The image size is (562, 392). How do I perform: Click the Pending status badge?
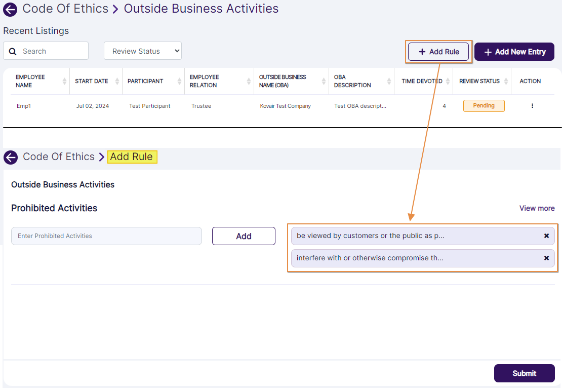pos(484,106)
